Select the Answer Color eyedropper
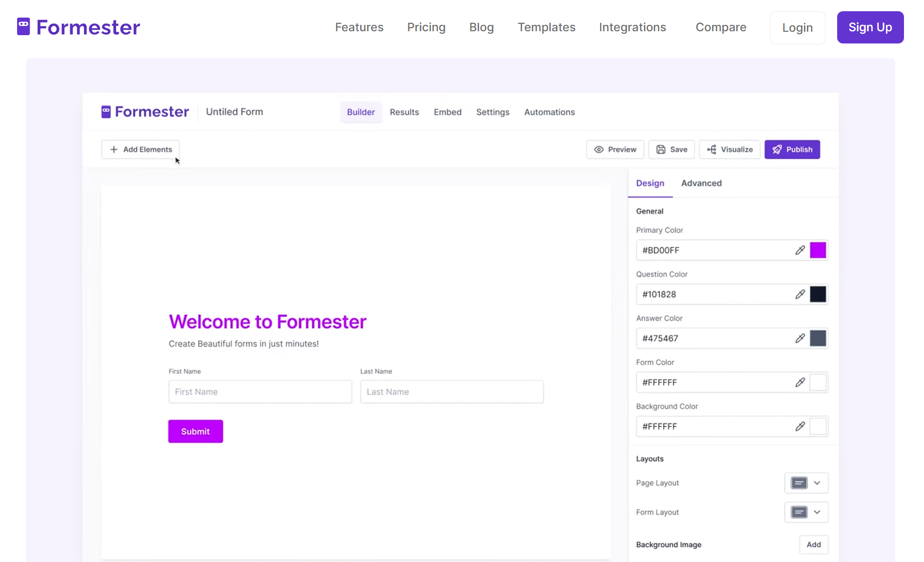Screen dimensions: 924x562 [800, 338]
